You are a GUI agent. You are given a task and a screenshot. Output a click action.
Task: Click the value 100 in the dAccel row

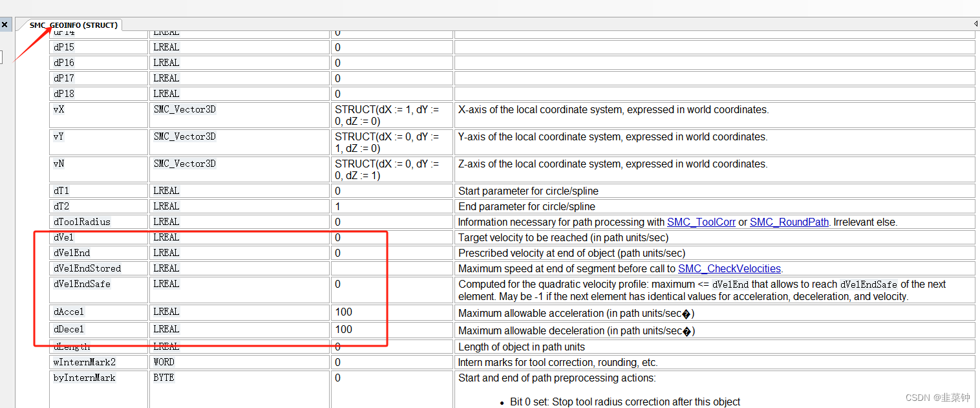point(343,312)
